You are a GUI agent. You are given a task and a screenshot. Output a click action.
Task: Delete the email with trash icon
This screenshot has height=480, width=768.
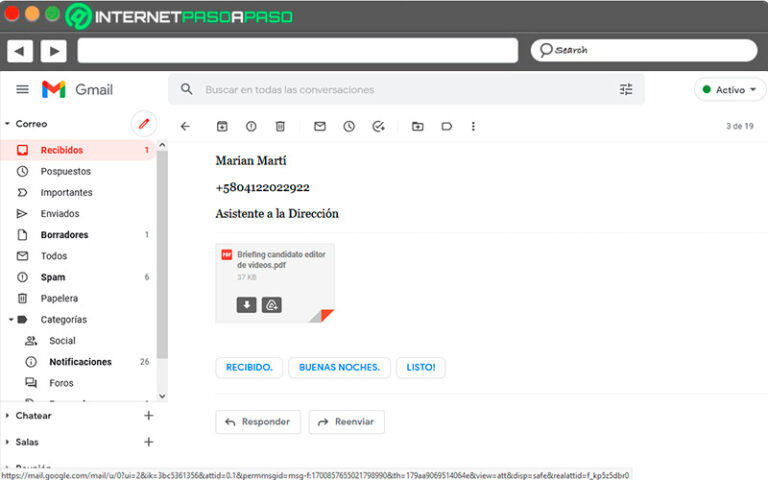pyautogui.click(x=280, y=126)
